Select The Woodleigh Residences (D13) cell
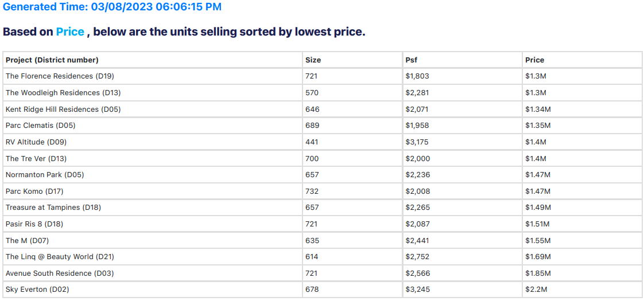This screenshot has width=644, height=301. click(63, 93)
